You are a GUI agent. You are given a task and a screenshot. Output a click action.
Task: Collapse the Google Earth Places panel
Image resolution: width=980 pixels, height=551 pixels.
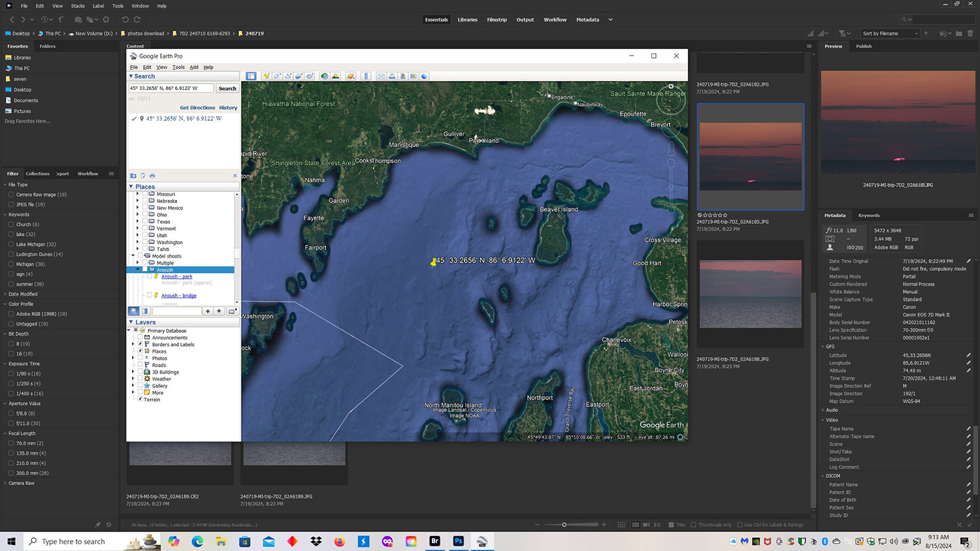pyautogui.click(x=131, y=187)
